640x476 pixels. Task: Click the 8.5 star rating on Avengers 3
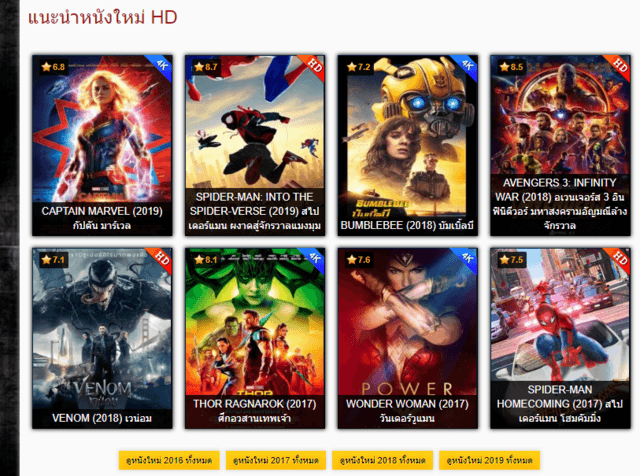[511, 67]
